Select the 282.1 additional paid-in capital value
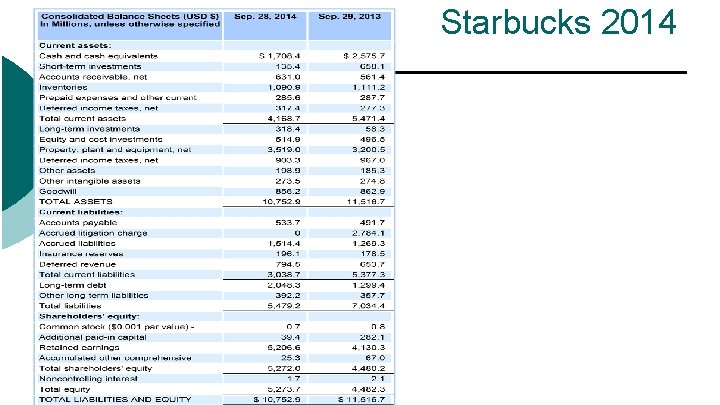The image size is (720, 405). click(x=372, y=338)
